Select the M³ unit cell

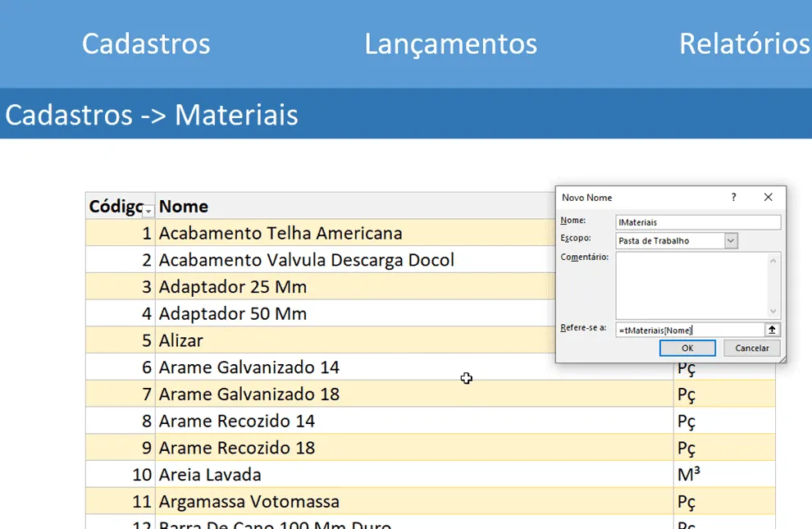[x=724, y=475]
